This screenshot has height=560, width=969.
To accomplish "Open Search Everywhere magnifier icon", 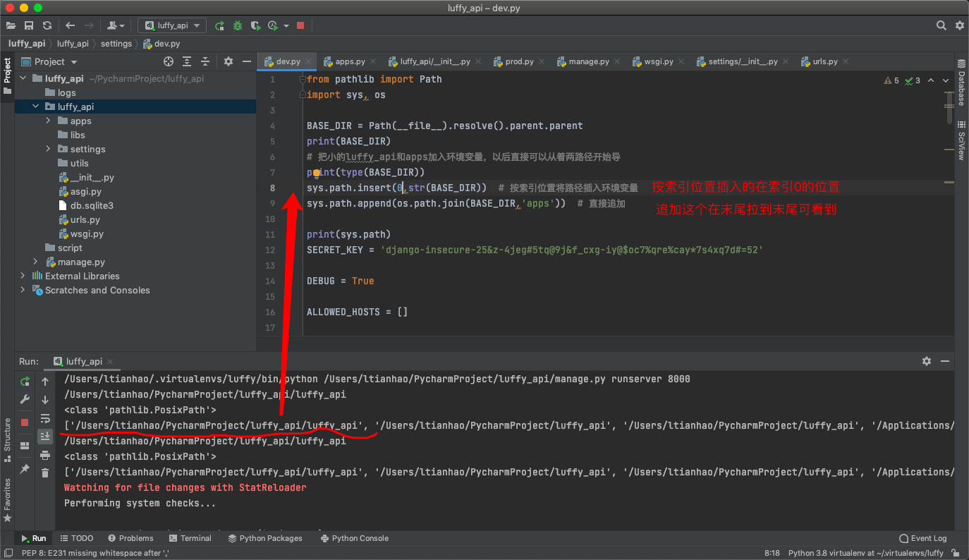I will (x=941, y=25).
